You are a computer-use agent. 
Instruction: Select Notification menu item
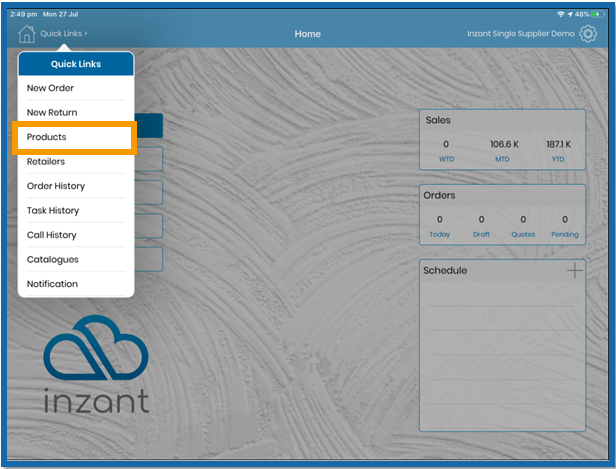coord(76,284)
